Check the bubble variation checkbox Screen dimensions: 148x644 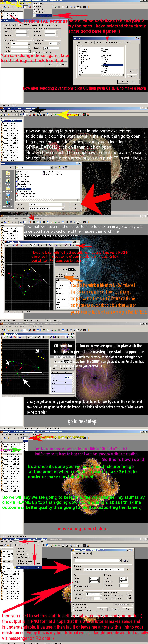click(x=102, y=67)
